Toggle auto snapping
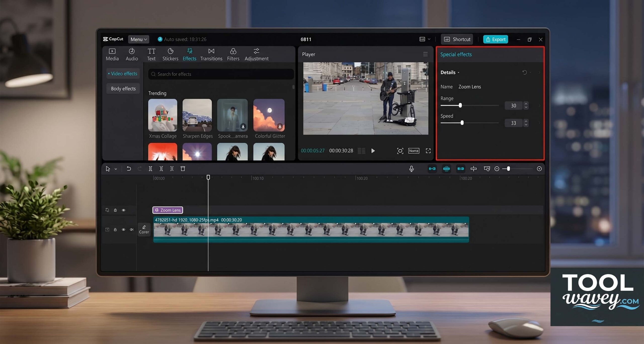Image resolution: width=644 pixels, height=344 pixels. tap(446, 169)
